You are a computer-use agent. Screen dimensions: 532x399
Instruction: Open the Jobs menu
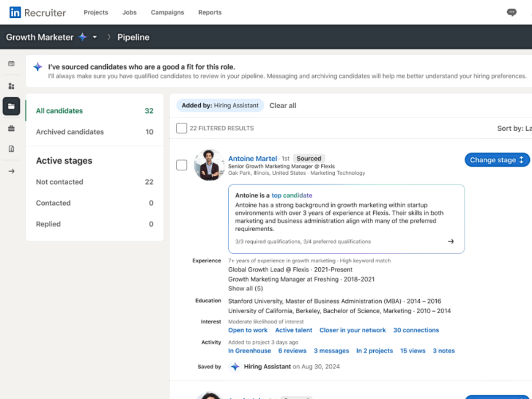pyautogui.click(x=129, y=12)
